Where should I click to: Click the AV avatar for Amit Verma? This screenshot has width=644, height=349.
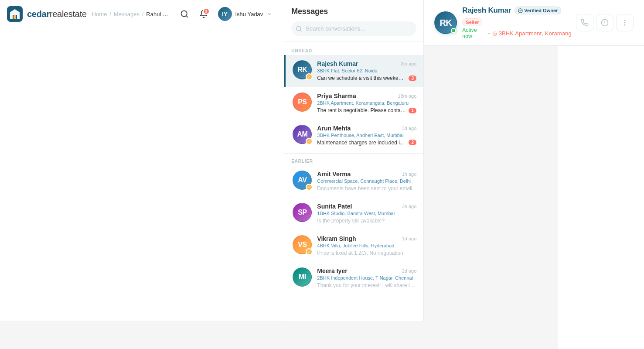click(x=302, y=180)
